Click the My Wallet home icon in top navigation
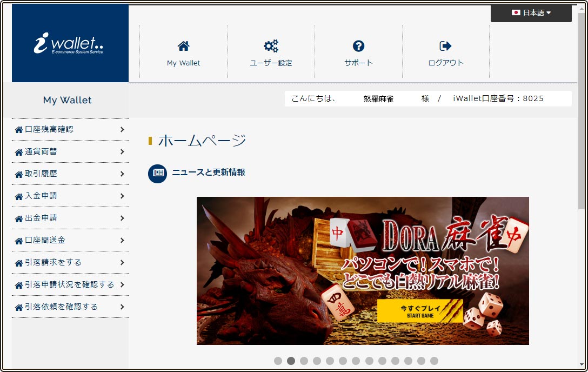The width and height of the screenshot is (588, 372). (183, 46)
